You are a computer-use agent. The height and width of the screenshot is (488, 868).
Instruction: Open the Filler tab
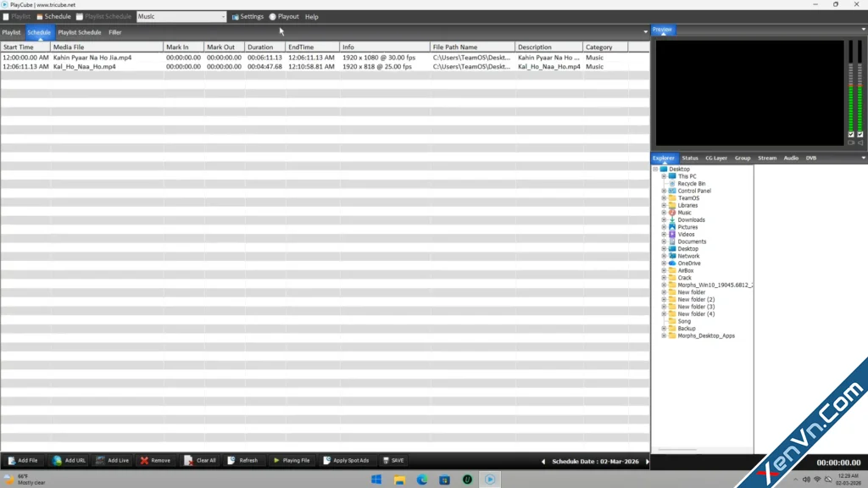click(x=114, y=32)
